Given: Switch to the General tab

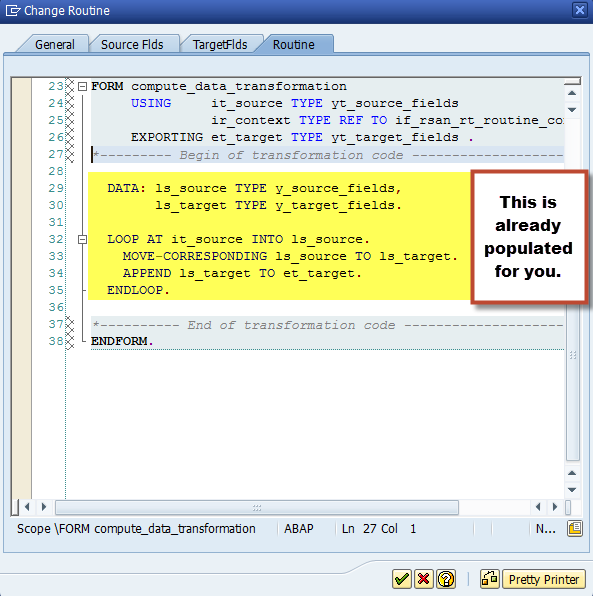Looking at the screenshot, I should [x=55, y=44].
